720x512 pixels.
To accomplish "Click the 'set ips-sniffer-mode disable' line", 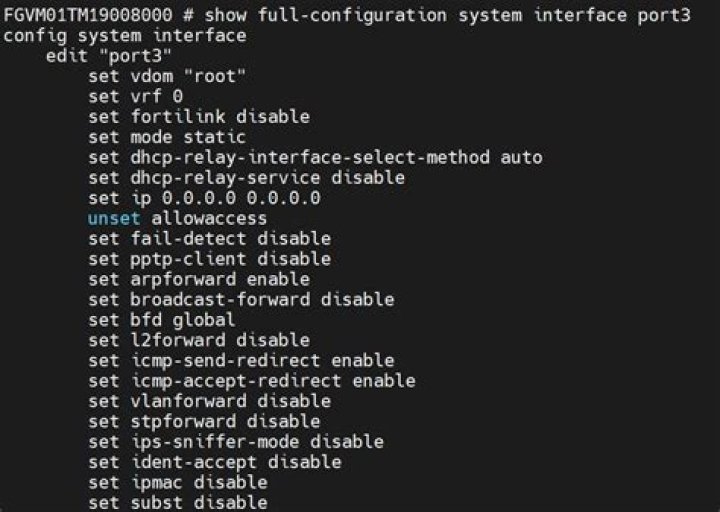I will 236,441.
